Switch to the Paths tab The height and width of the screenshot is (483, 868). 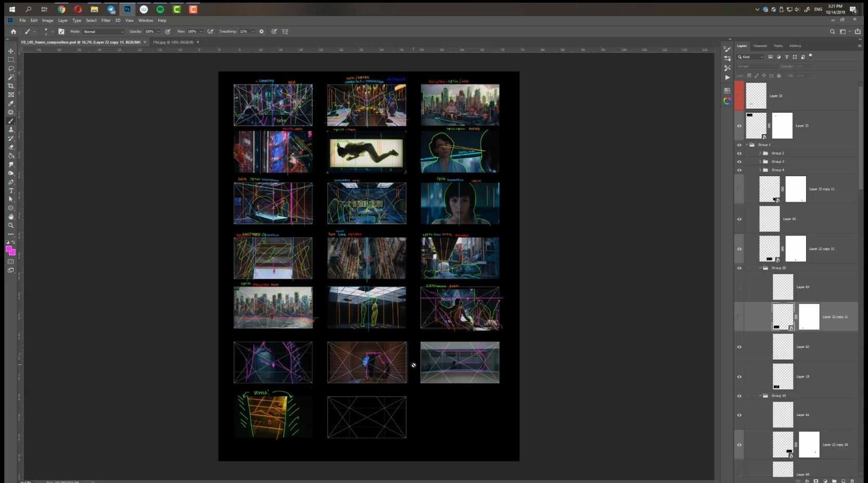coord(778,46)
